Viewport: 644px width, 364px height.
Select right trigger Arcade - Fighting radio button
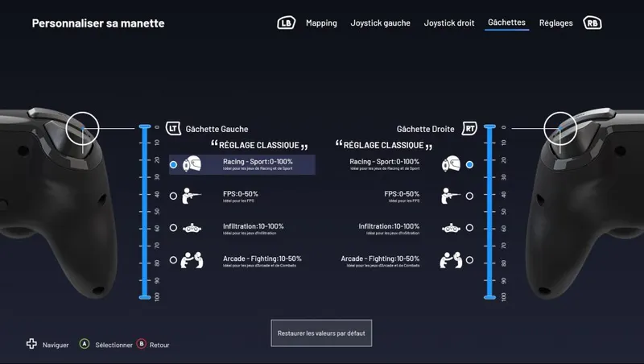pyautogui.click(x=469, y=260)
